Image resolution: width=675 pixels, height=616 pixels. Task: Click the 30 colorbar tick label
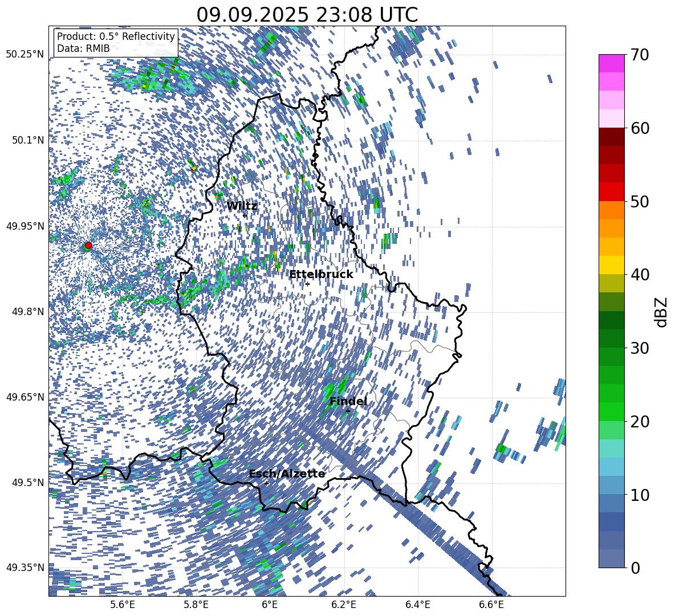640,348
